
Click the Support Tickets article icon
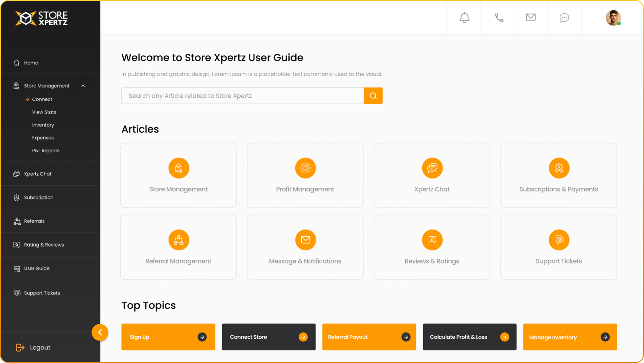point(559,240)
